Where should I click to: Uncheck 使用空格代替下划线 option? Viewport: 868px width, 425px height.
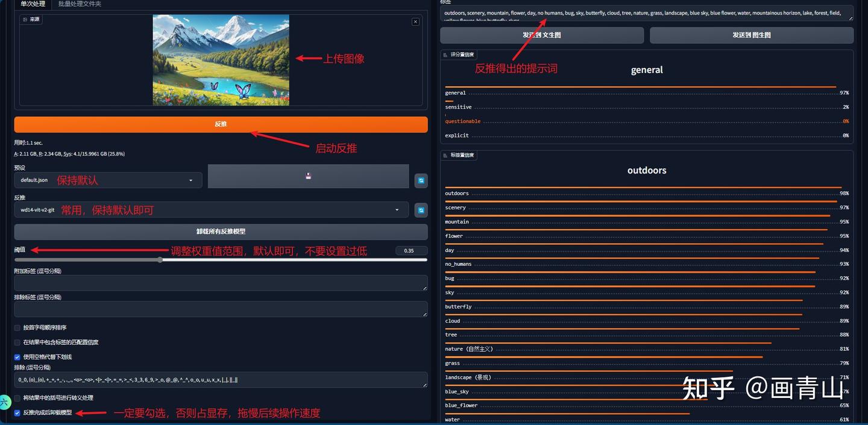pos(17,356)
